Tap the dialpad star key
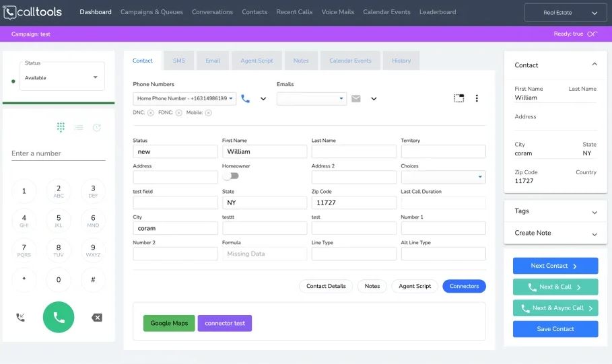612x364 pixels. coord(24,280)
